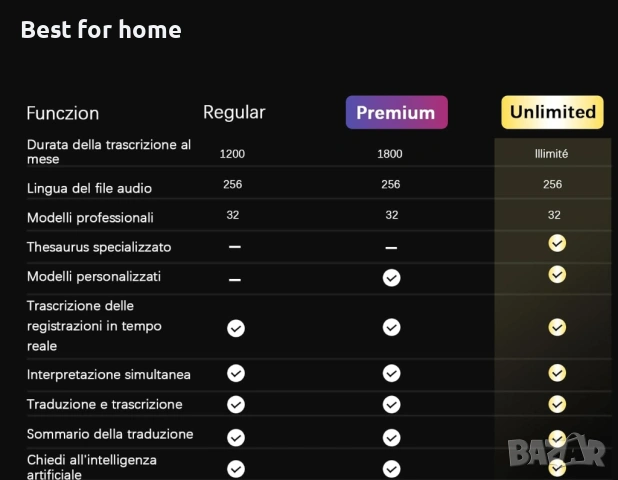618x480 pixels.
Task: Click the Best for home heading
Action: click(101, 30)
